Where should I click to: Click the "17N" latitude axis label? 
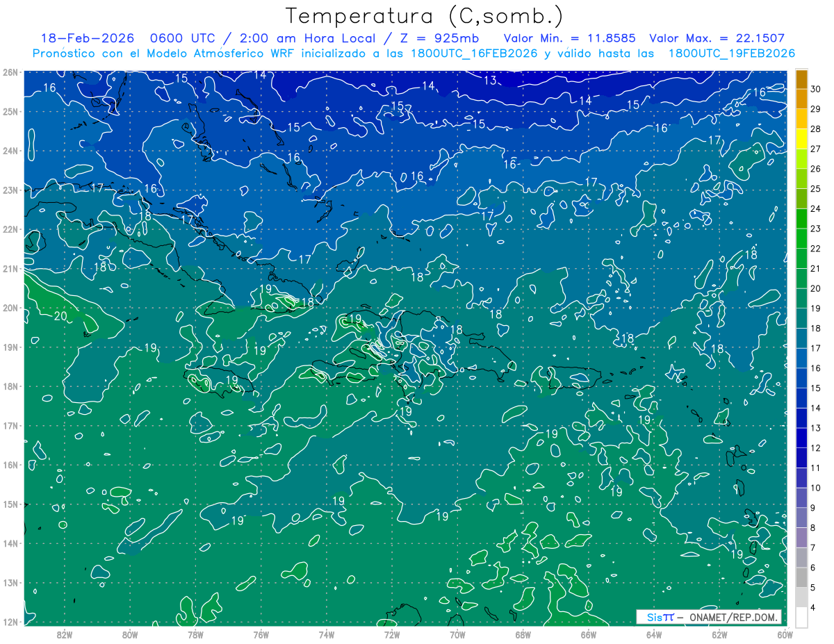point(10,426)
